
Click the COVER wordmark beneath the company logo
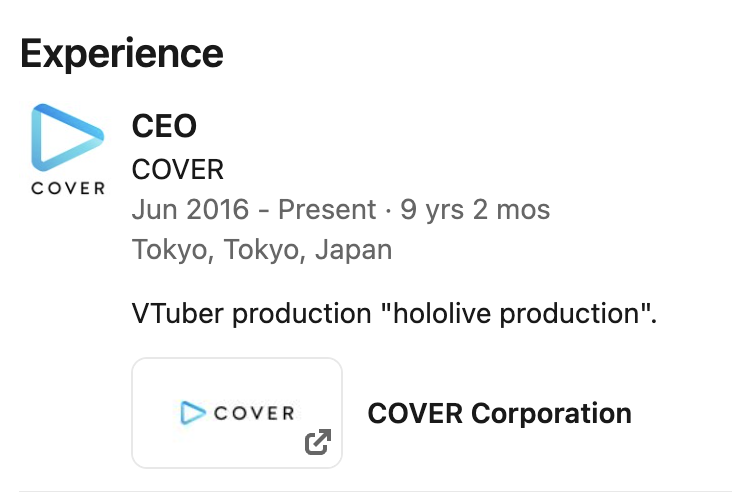tap(68, 189)
